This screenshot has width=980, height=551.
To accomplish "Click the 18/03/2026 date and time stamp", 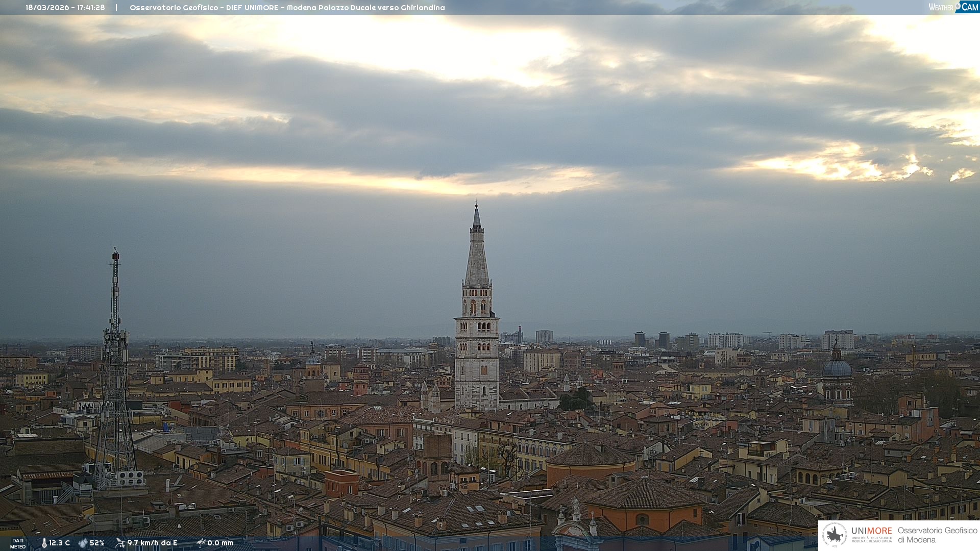I will 65,8.
